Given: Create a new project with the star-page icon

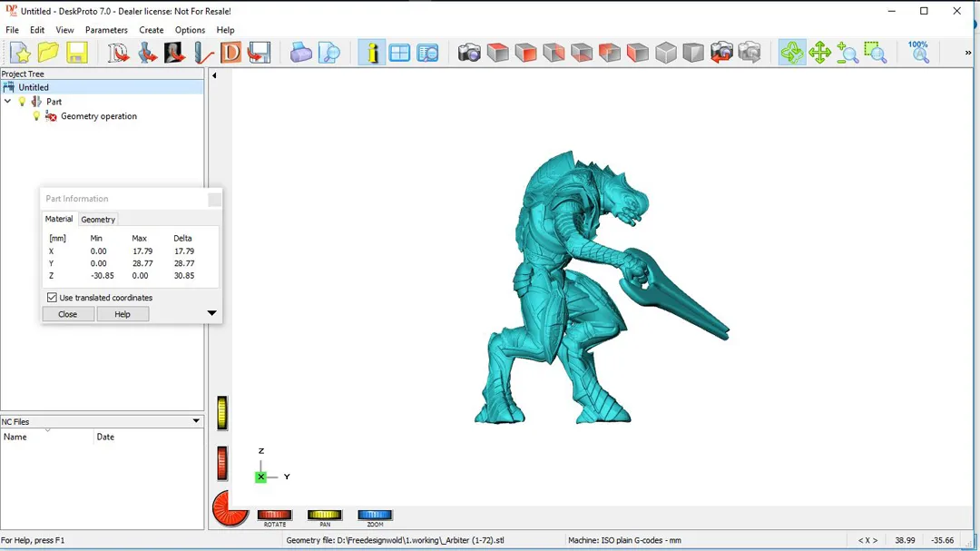Looking at the screenshot, I should 20,53.
